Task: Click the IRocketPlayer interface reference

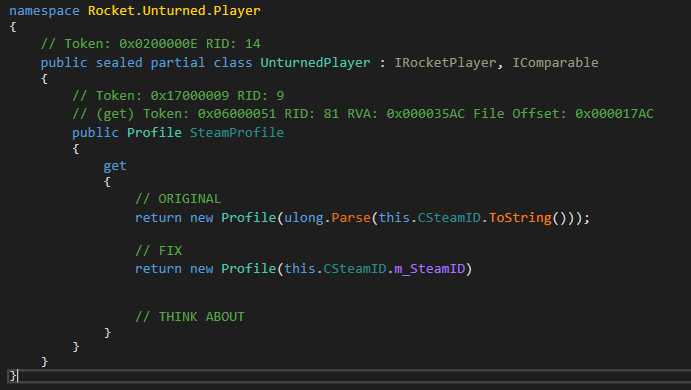Action: tap(446, 63)
